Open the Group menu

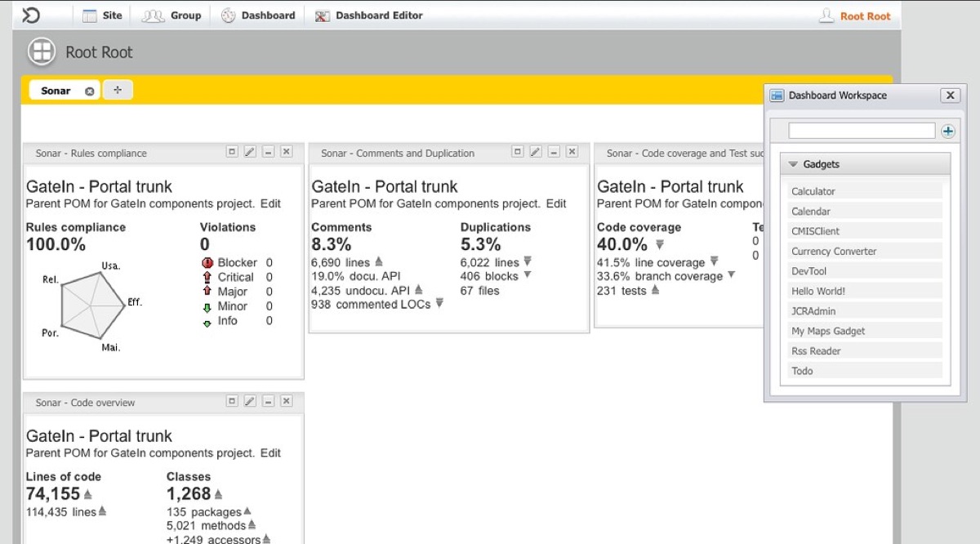(171, 16)
